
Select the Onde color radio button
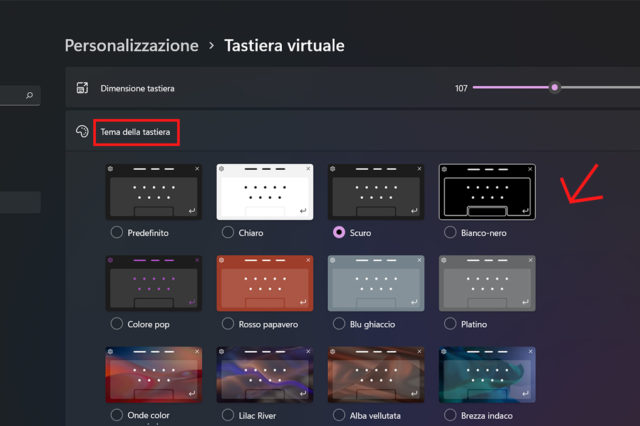117,415
